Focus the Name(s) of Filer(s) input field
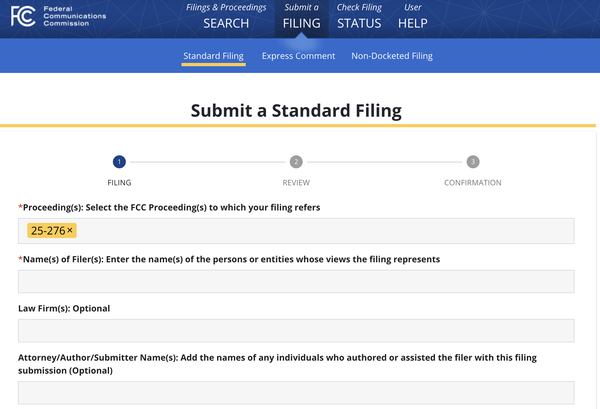The image size is (600, 409). click(296, 281)
